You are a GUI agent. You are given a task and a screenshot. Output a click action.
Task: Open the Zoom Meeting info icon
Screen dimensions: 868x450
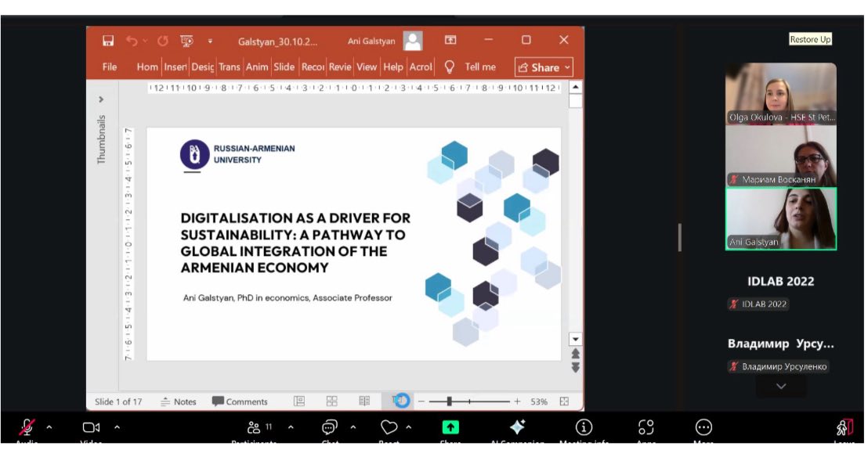pyautogui.click(x=584, y=427)
